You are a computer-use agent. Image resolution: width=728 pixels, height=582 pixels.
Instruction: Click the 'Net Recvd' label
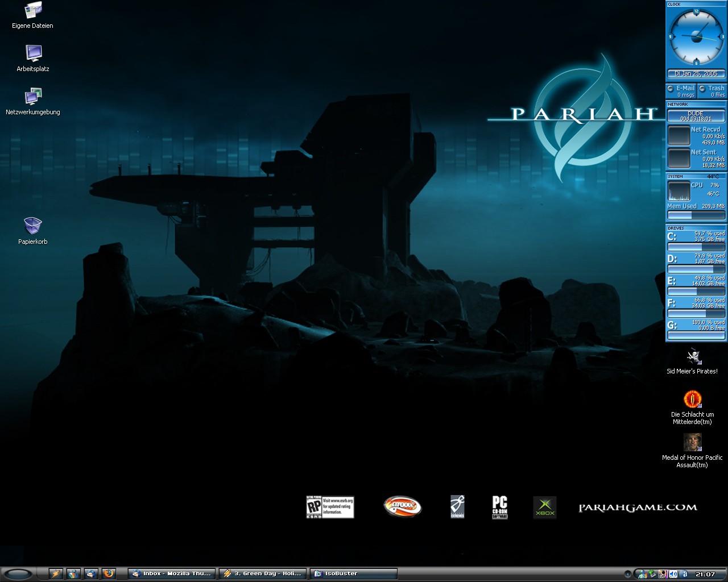[x=705, y=130]
